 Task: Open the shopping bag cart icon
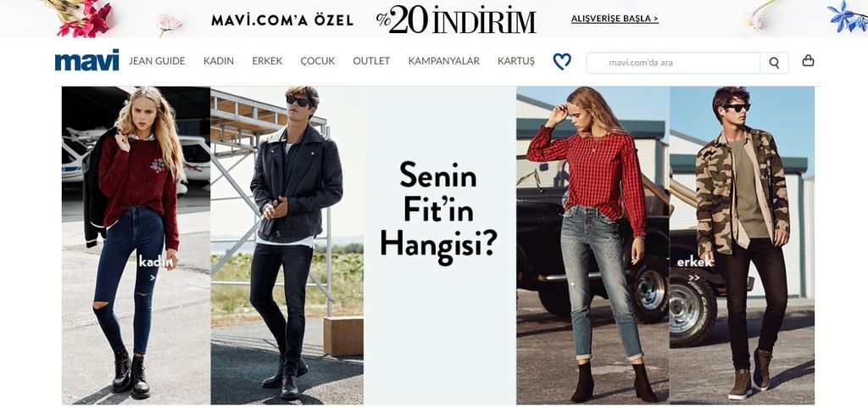pos(808,61)
